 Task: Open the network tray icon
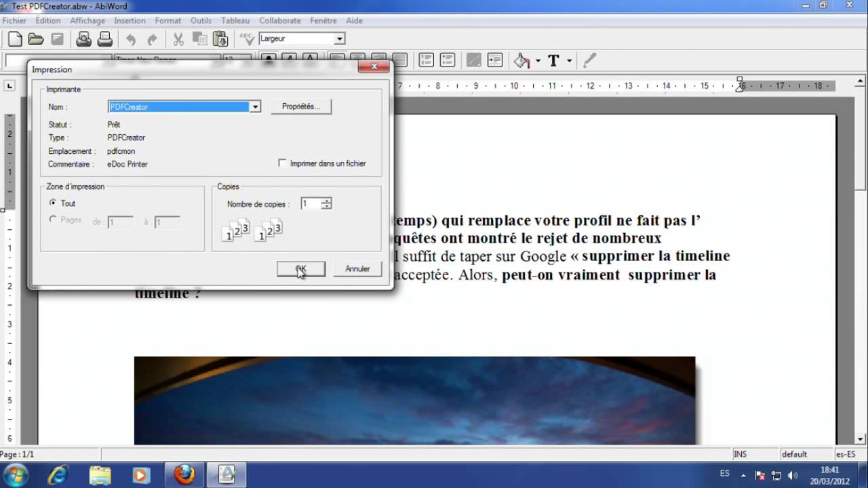tap(776, 475)
